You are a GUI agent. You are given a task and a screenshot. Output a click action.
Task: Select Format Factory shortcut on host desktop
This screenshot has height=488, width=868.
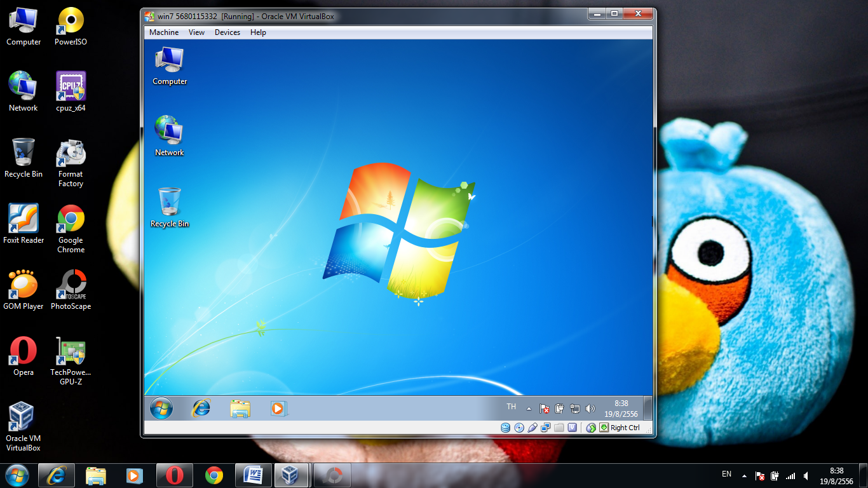click(x=71, y=163)
